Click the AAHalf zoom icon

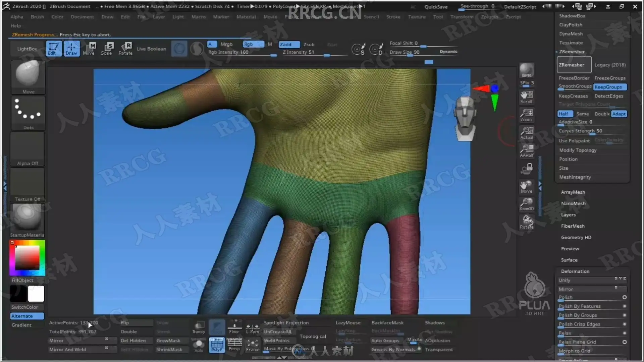pyautogui.click(x=527, y=150)
